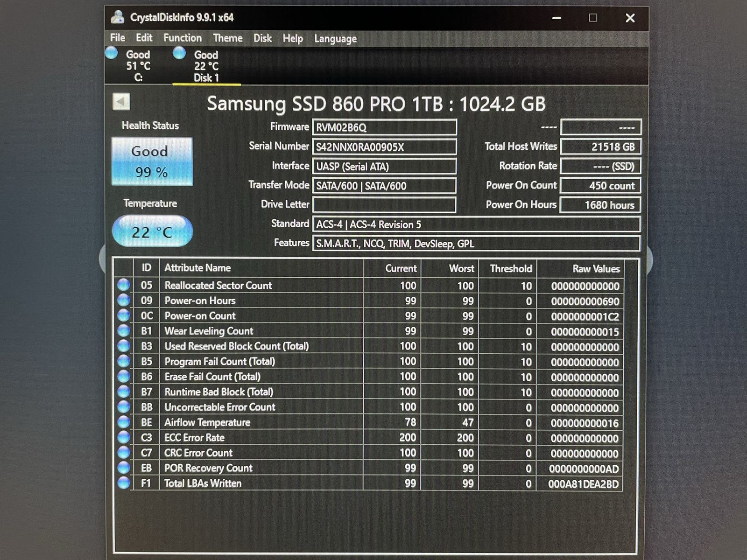Viewport: 747px width, 560px height.
Task: Click the C: drive status orb
Action: 112,53
